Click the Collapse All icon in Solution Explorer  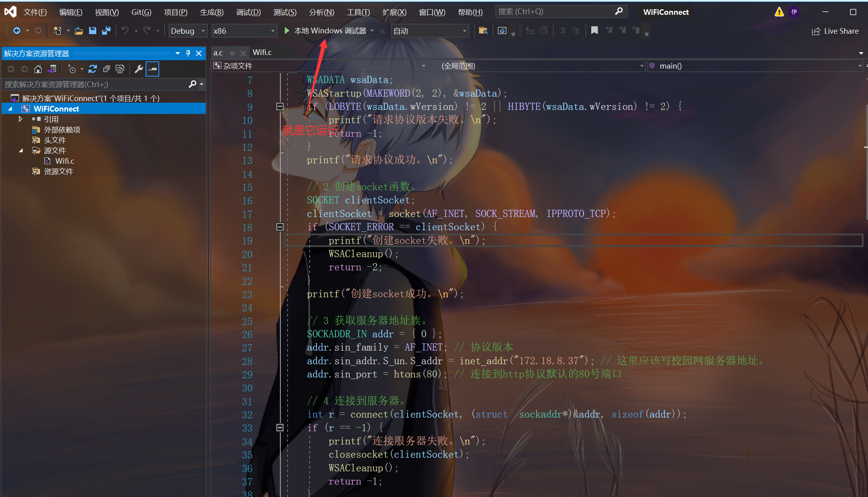pyautogui.click(x=106, y=69)
